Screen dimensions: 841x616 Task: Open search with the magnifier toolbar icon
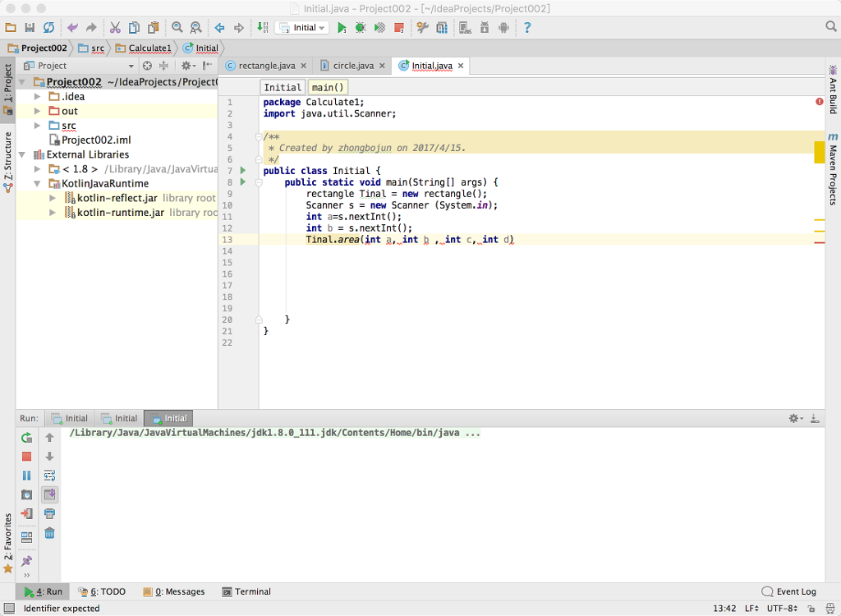178,27
